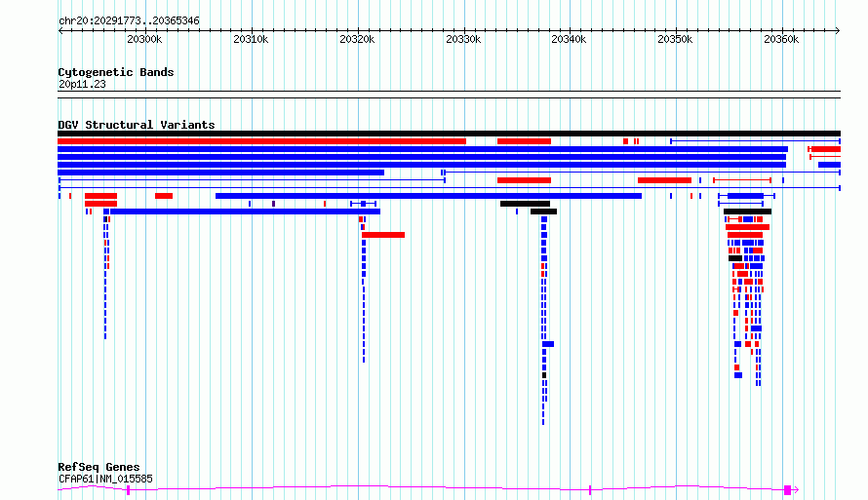Click the large magenta exon at CFAP61 gene end

pyautogui.click(x=787, y=490)
